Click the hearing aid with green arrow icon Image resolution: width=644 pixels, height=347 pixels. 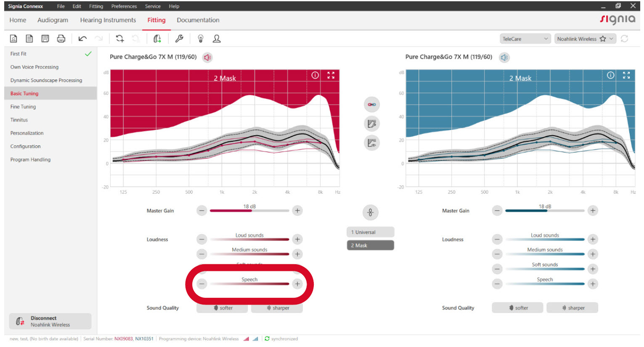pyautogui.click(x=157, y=39)
